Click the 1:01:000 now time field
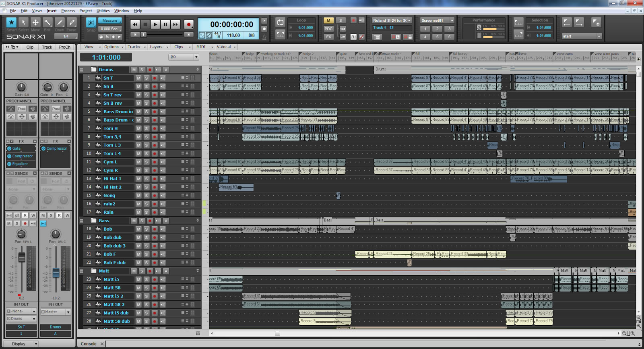The width and height of the screenshot is (644, 349). [106, 57]
